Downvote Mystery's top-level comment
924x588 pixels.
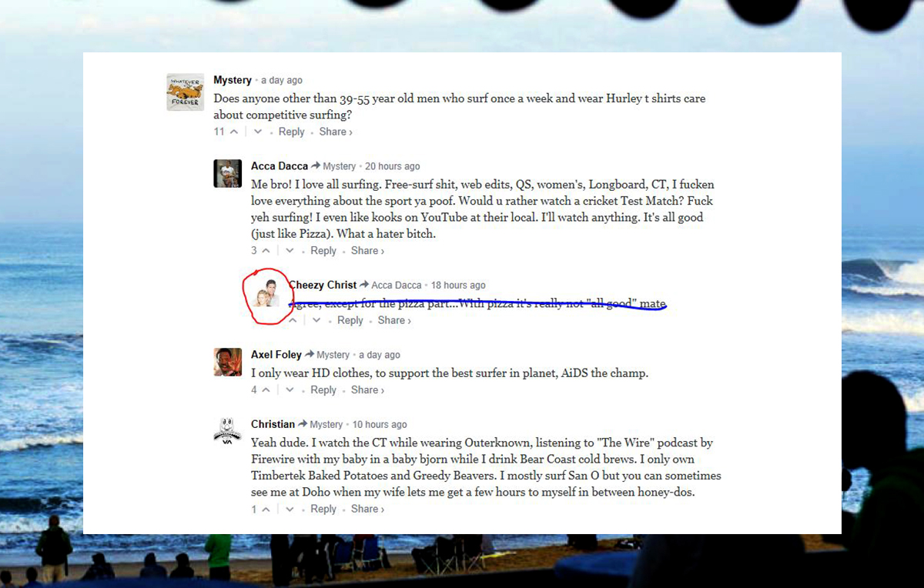pyautogui.click(x=258, y=132)
